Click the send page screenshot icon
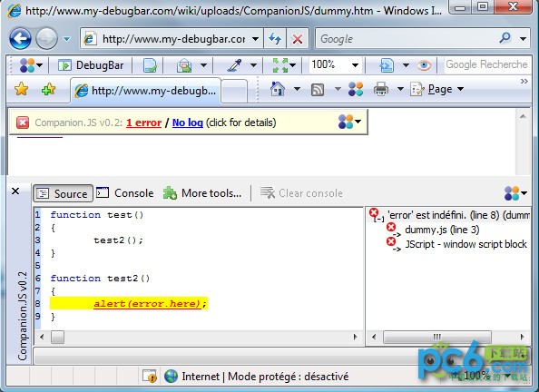The image size is (539, 392). pyautogui.click(x=184, y=65)
